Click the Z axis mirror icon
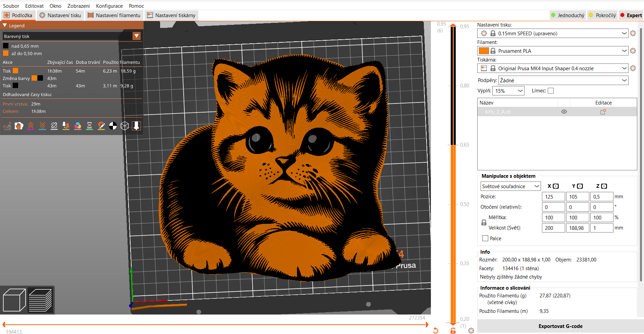 [604, 186]
